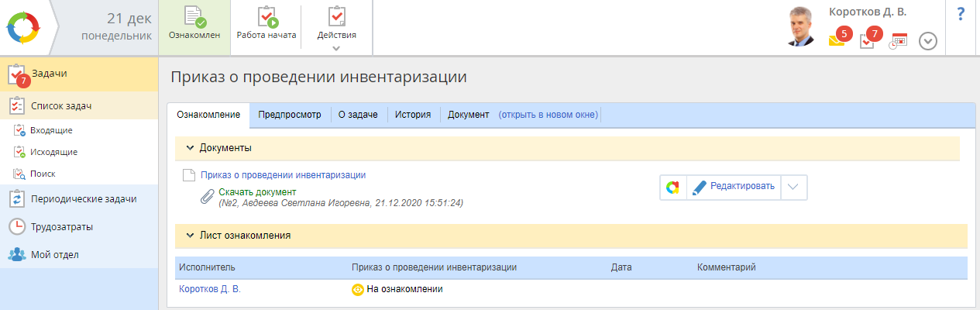The image size is (980, 310).
Task: Switch to the Предпросмотр tab
Action: pyautogui.click(x=290, y=115)
